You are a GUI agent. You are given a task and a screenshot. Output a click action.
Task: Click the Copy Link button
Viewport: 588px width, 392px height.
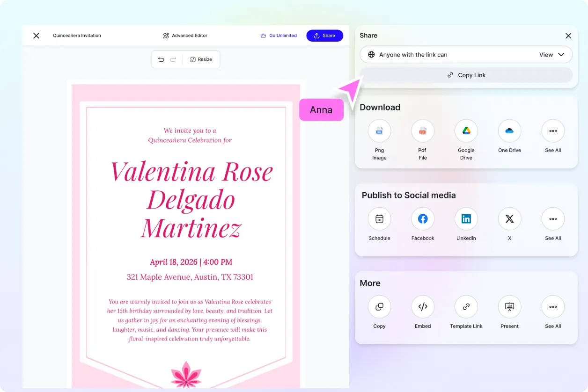coord(466,75)
